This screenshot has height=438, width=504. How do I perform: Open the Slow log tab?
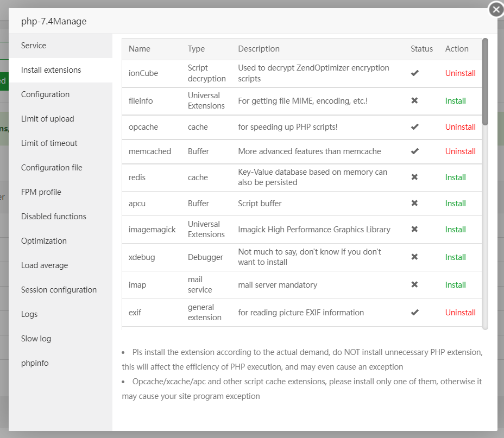(36, 339)
